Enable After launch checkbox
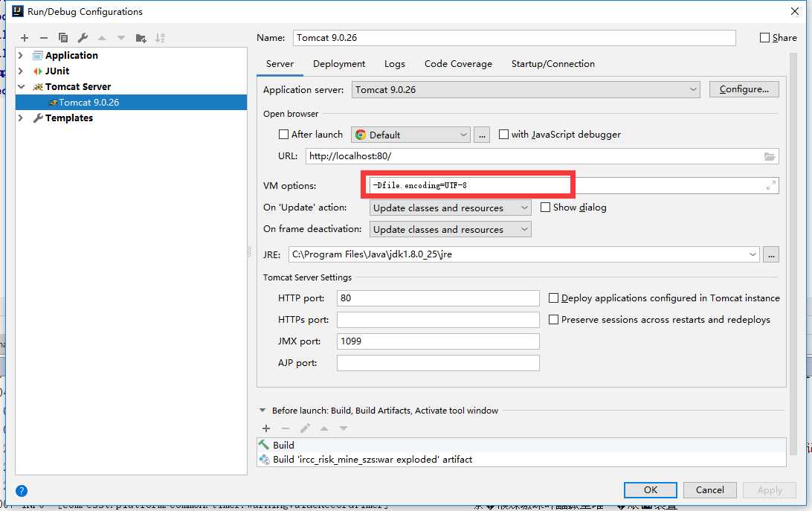This screenshot has width=812, height=511. pos(283,134)
